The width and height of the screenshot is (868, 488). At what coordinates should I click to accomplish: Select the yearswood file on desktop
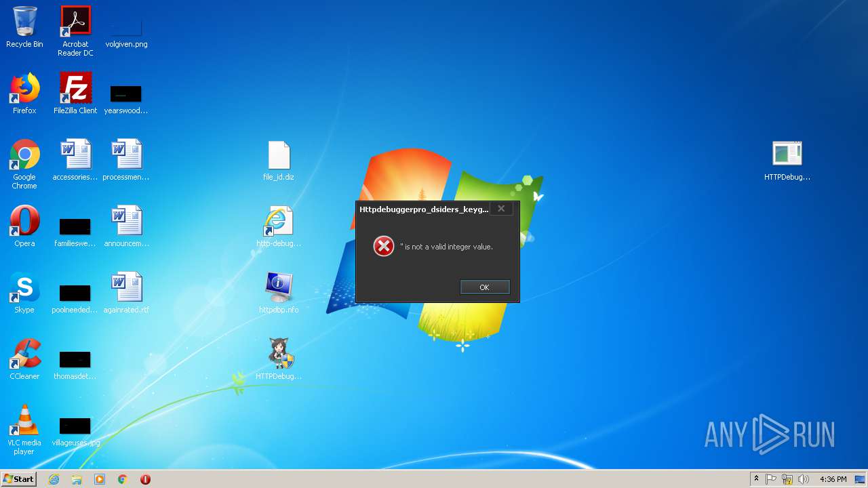coord(126,98)
